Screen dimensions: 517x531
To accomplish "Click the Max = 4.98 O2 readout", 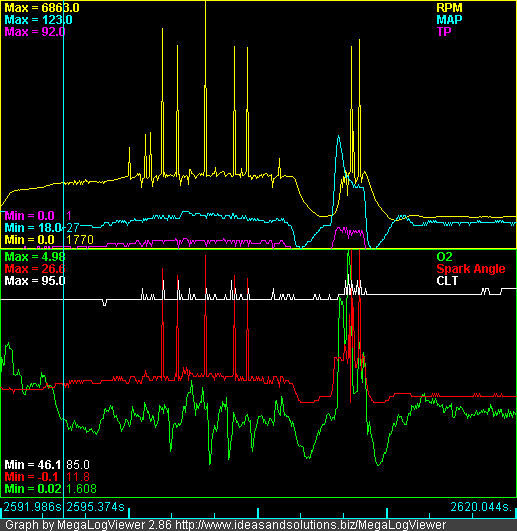I will tap(35, 257).
